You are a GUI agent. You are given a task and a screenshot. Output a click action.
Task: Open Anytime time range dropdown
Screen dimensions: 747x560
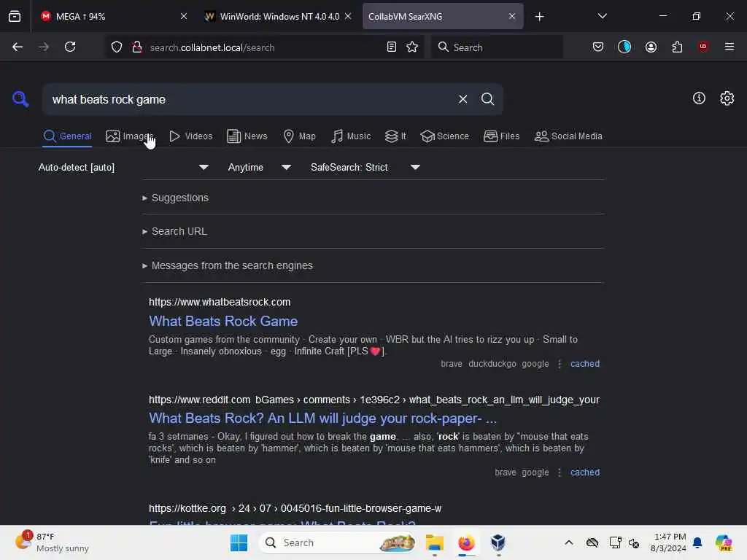pyautogui.click(x=259, y=167)
